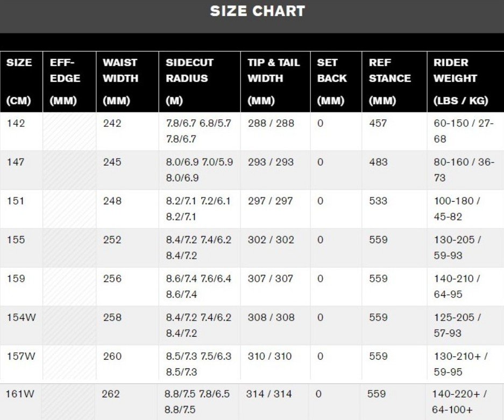Image resolution: width=504 pixels, height=420 pixels.
Task: Select the 457 ref stance value
Action: coord(378,123)
